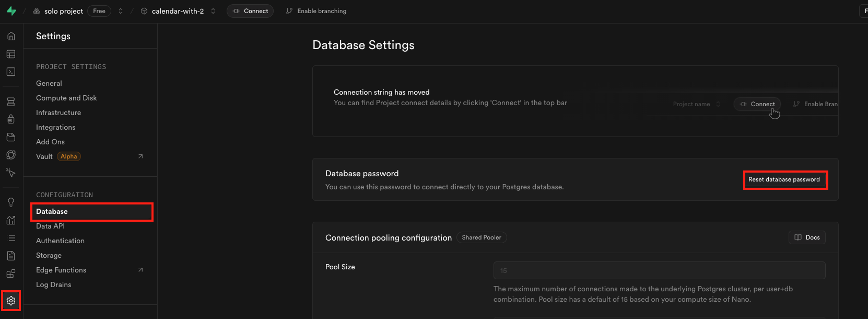Open the Table Editor from sidebar
Image resolution: width=868 pixels, height=319 pixels.
pyautogui.click(x=11, y=54)
